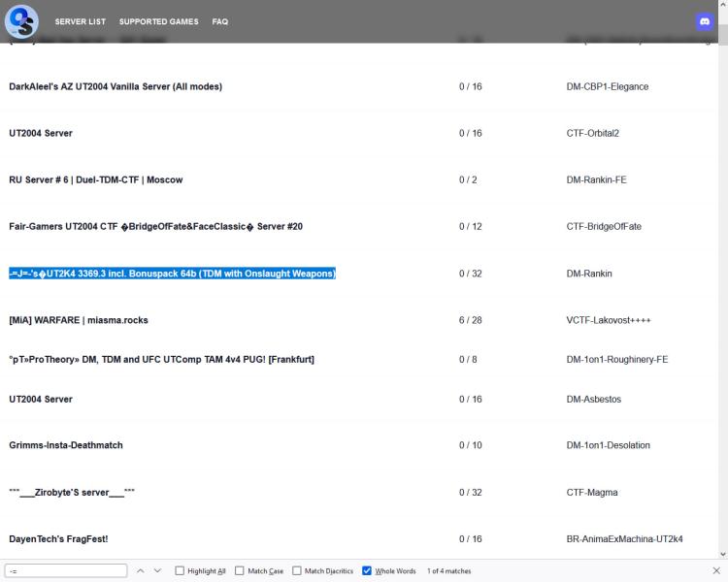The image size is (728, 582).
Task: Toggle Match Case checkbox
Action: 241,570
